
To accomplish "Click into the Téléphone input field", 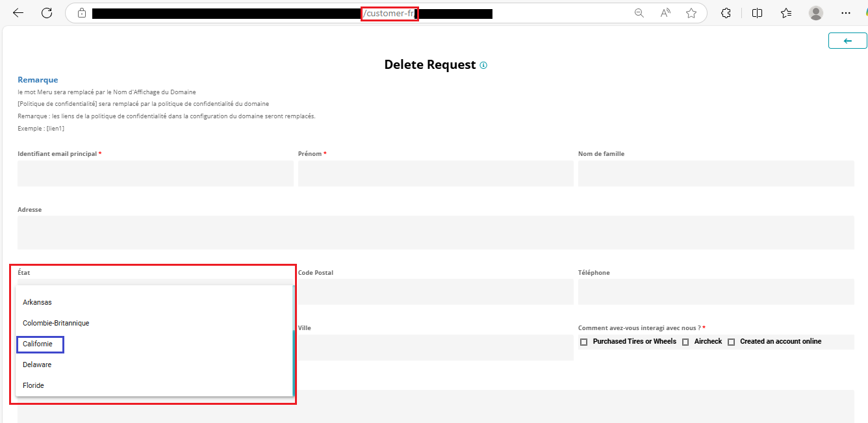I will click(716, 292).
